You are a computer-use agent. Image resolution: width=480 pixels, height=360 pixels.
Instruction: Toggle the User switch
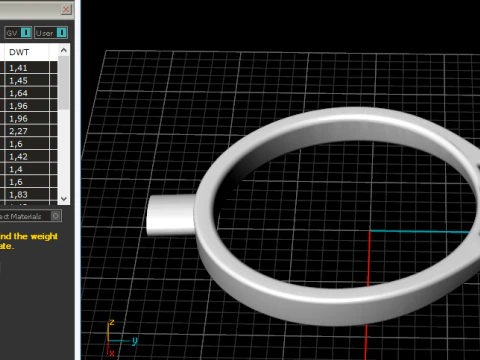[x=51, y=33]
